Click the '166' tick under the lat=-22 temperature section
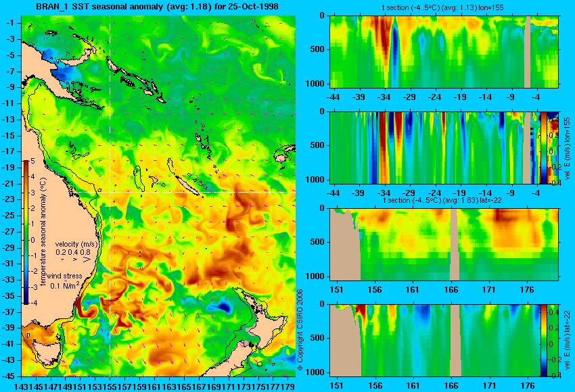Screen dimensions: 575x392 click(x=451, y=290)
